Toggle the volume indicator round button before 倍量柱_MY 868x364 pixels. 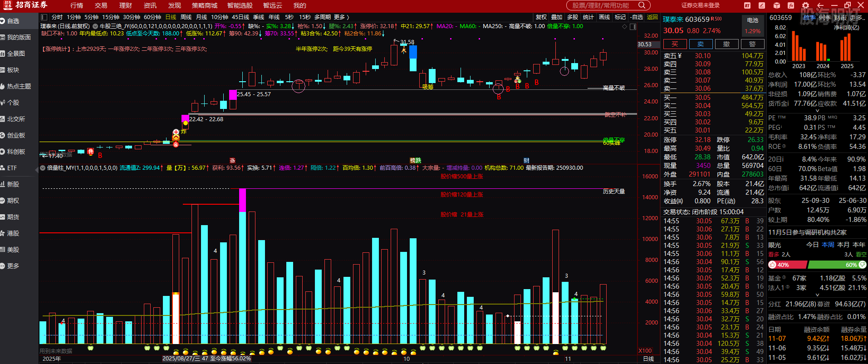coord(43,168)
